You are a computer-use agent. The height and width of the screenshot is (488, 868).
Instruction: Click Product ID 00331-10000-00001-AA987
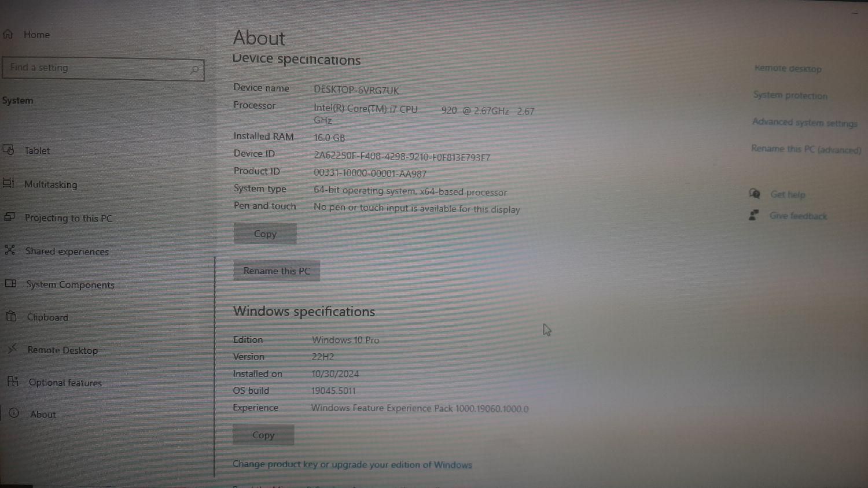coord(370,173)
